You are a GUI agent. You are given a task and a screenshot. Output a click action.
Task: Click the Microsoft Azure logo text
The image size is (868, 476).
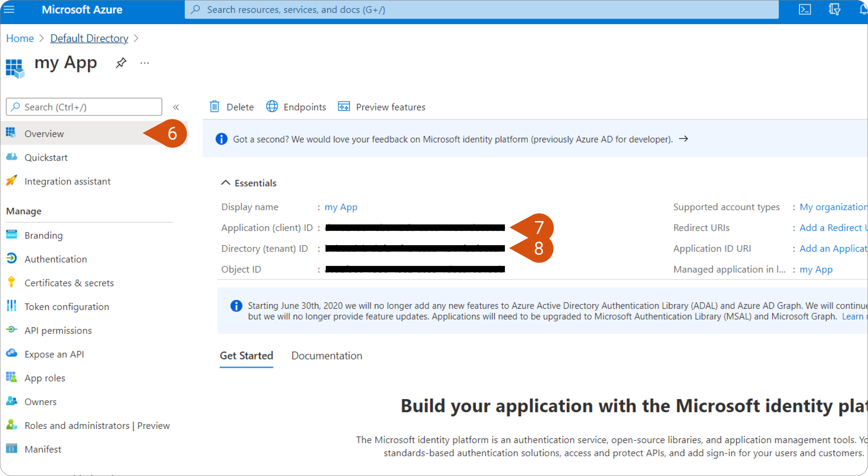point(82,9)
